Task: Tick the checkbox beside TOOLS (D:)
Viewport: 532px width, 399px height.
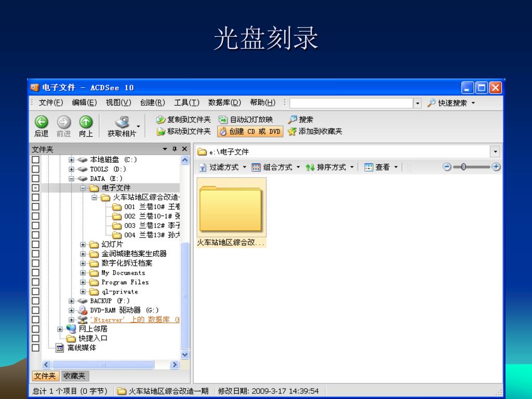Action: point(36,169)
